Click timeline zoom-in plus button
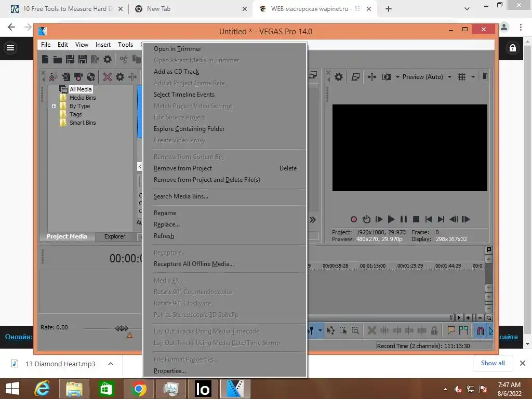This screenshot has width=532, height=399. click(x=468, y=318)
